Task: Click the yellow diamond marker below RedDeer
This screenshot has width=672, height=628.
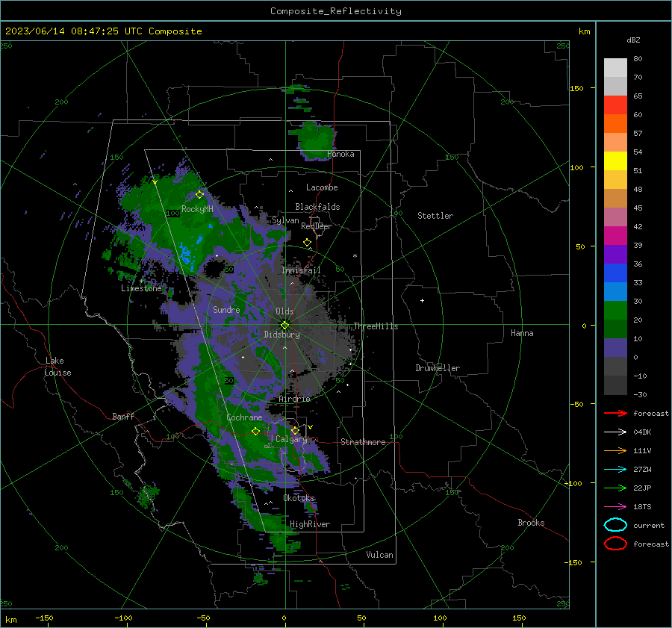Action: click(307, 243)
